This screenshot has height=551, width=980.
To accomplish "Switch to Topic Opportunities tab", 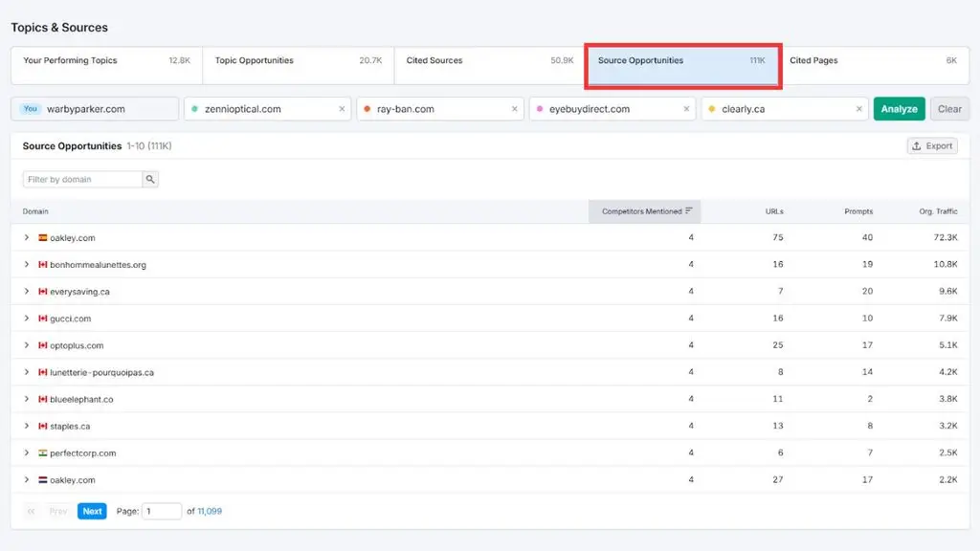I will 299,65.
